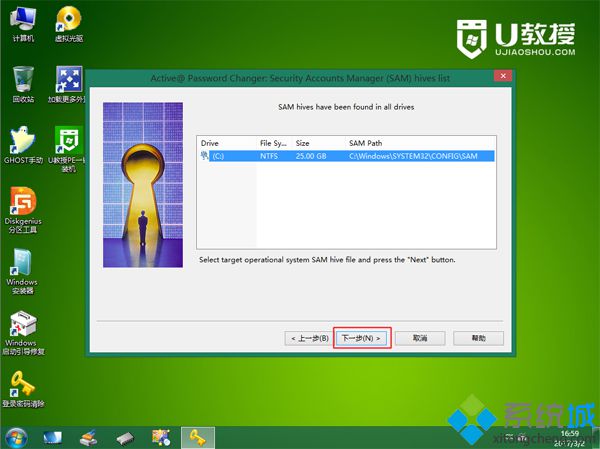Select the 回收站 recycle bin icon

point(23,84)
